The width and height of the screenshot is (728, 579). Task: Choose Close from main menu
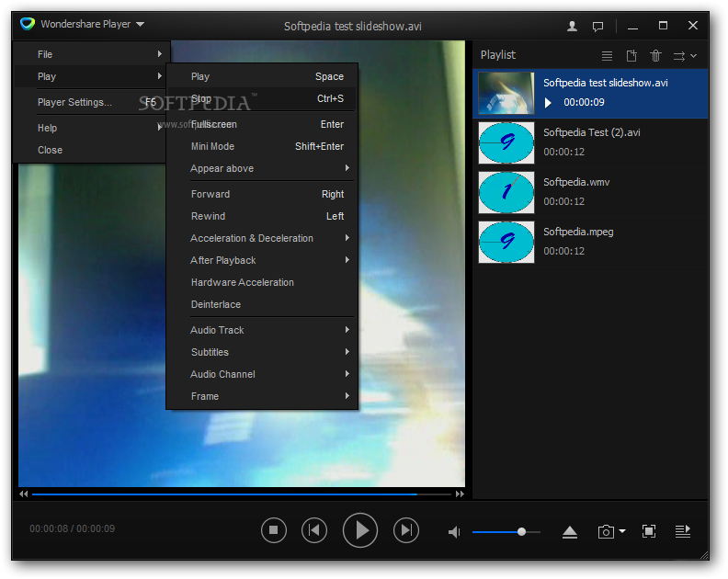click(x=91, y=150)
